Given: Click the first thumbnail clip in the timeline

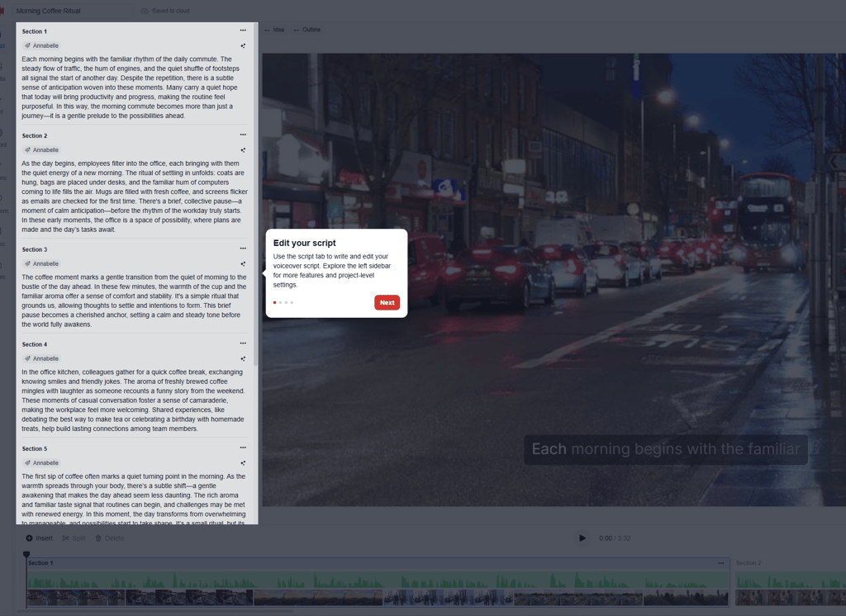Looking at the screenshot, I should click(x=76, y=598).
